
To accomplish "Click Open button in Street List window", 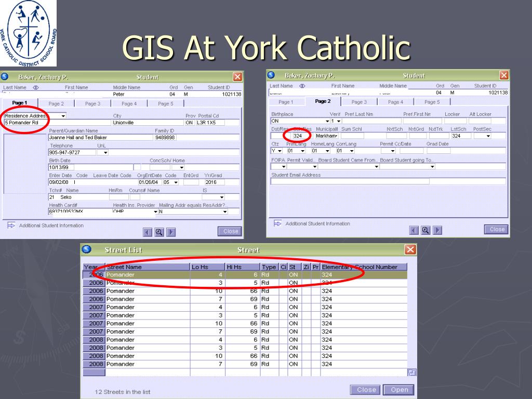I will tap(399, 390).
